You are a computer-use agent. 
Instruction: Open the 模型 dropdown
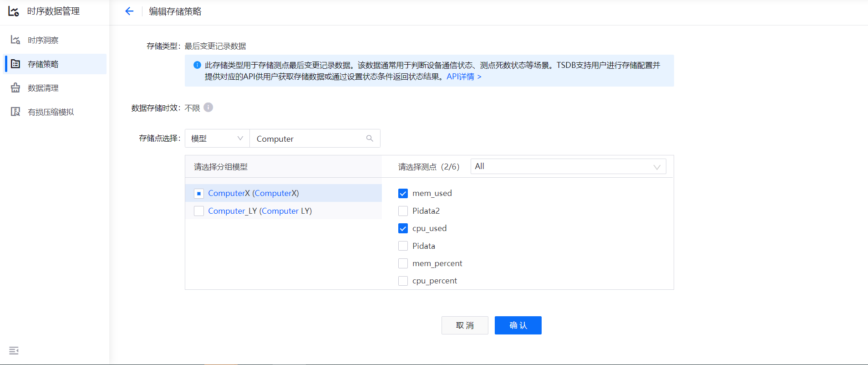coord(217,139)
